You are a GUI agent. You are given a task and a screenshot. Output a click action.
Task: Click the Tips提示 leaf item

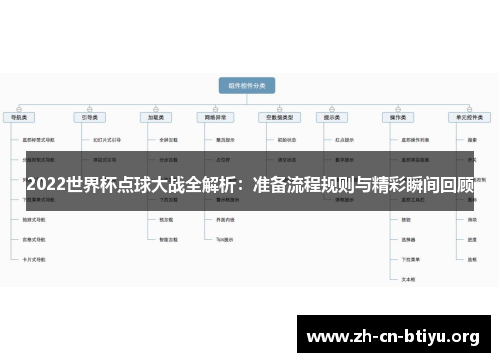pos(225,240)
